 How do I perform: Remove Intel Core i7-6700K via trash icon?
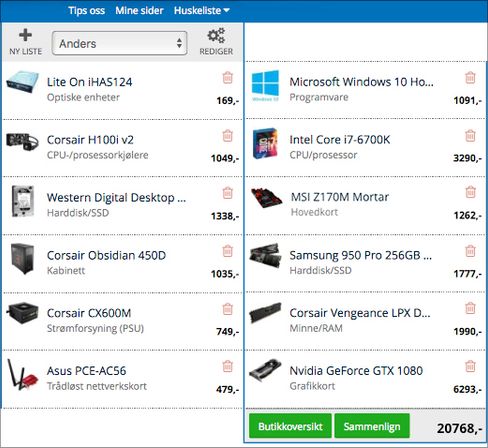point(470,136)
